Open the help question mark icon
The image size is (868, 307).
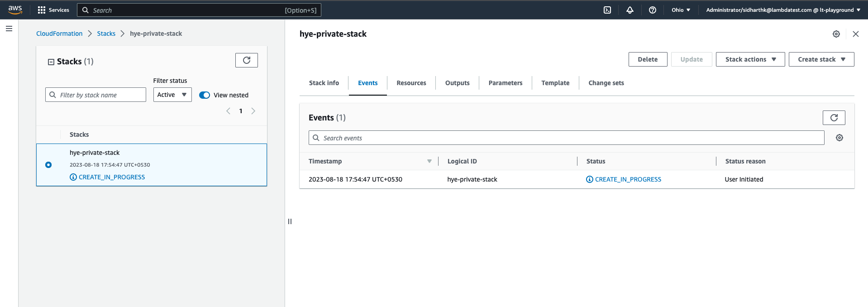[653, 10]
